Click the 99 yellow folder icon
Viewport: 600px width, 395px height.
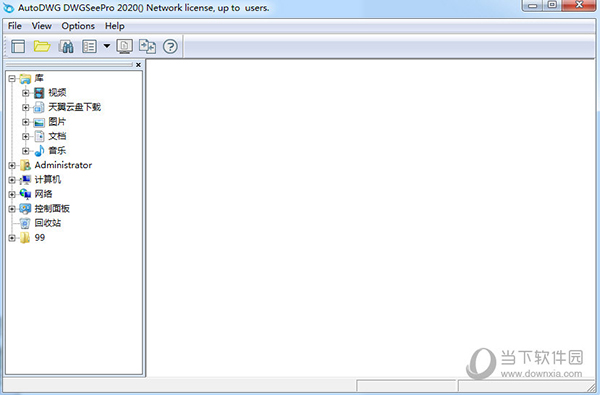25,238
